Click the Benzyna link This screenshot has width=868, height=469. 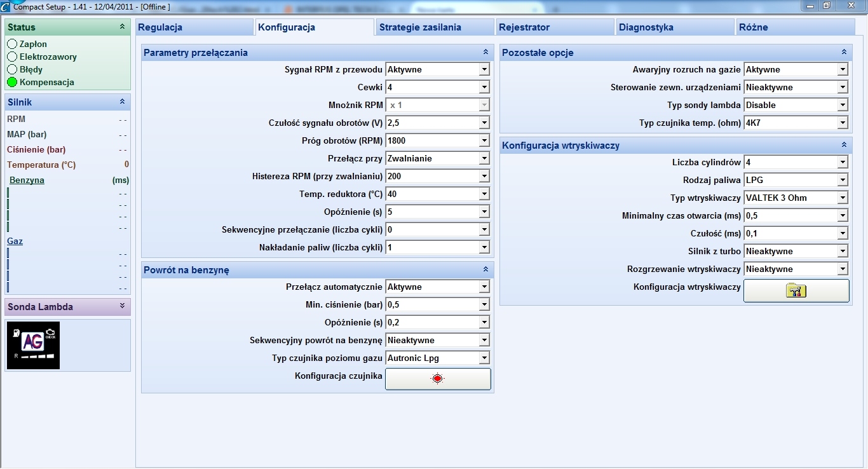[27, 180]
